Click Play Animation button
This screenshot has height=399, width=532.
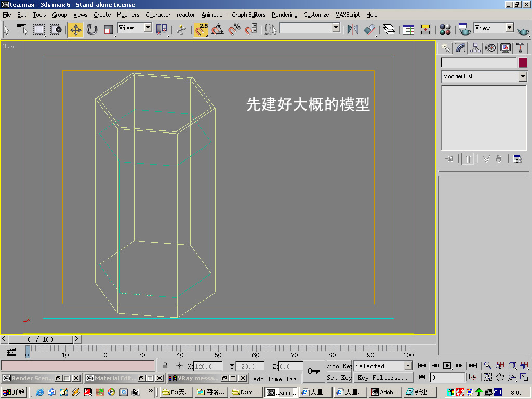pyautogui.click(x=447, y=365)
